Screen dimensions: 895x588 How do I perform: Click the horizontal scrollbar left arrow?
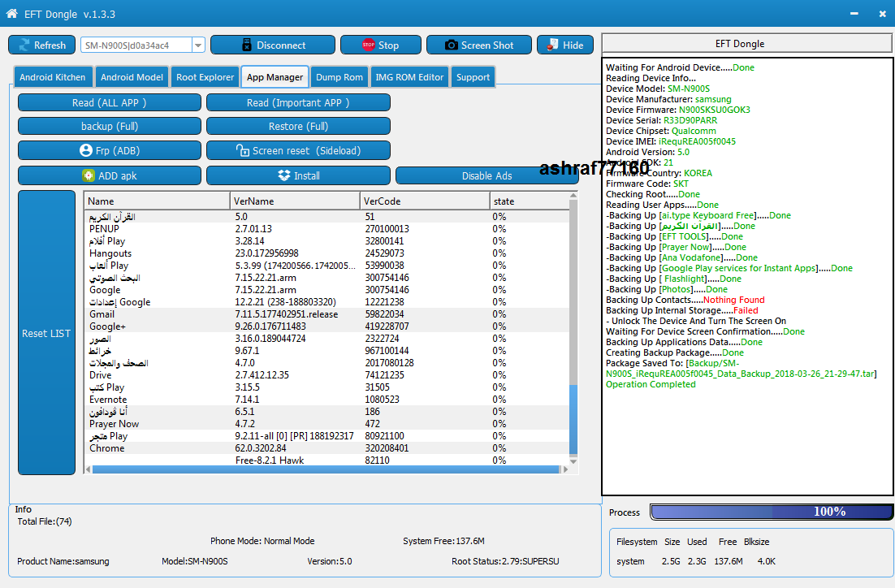[x=88, y=469]
